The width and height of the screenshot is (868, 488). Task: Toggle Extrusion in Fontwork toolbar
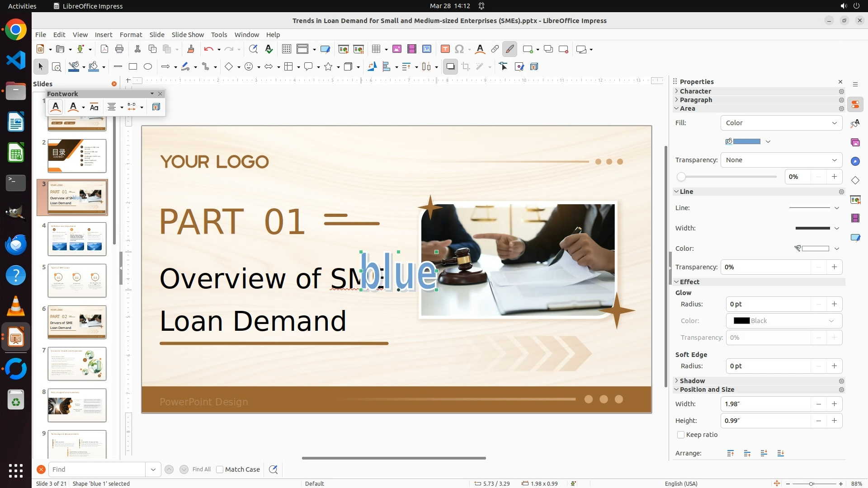point(156,107)
